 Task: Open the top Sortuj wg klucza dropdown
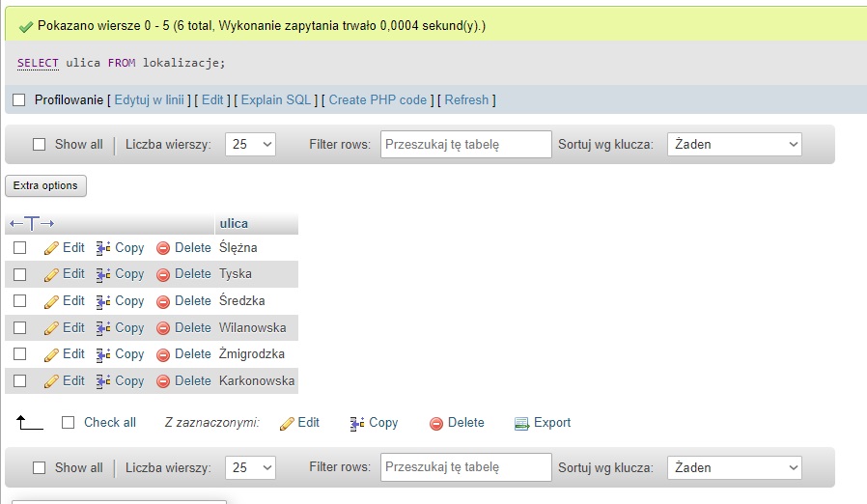pos(734,145)
